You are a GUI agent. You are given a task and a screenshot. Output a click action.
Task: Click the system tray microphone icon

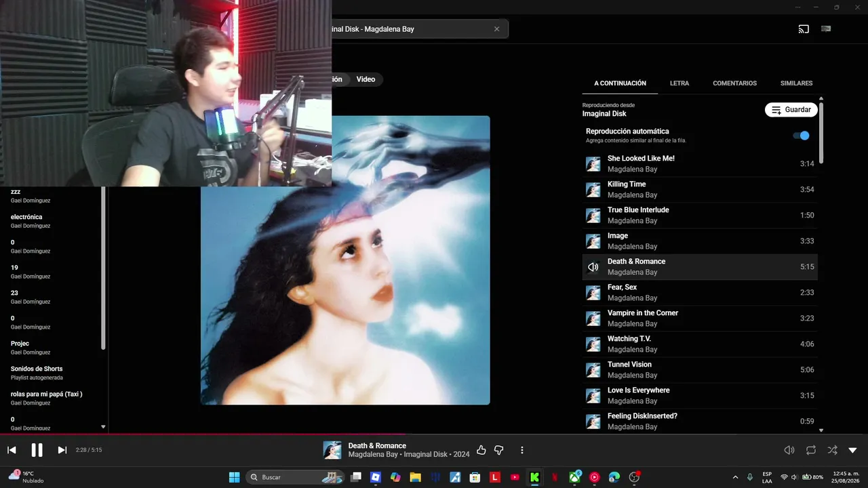(x=750, y=477)
